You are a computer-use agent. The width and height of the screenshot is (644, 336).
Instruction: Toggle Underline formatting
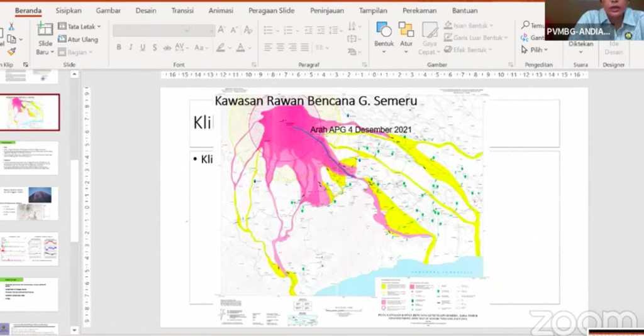(x=143, y=48)
